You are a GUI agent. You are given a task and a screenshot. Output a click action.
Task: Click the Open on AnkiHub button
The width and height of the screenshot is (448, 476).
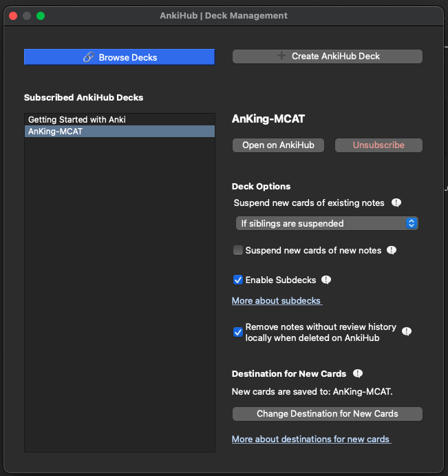(278, 145)
